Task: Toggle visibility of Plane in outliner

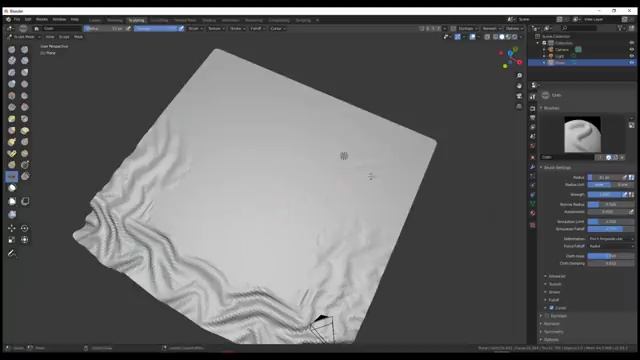Action: pos(632,62)
